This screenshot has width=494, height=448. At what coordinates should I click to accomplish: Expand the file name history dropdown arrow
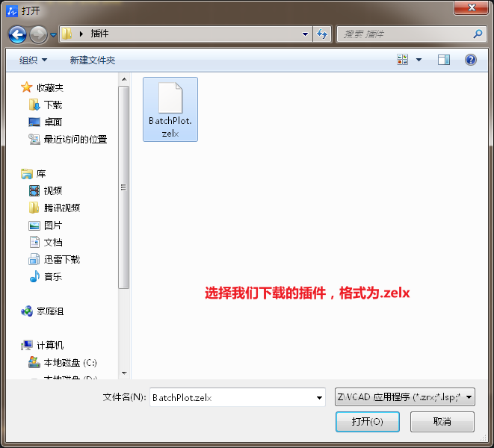[319, 398]
